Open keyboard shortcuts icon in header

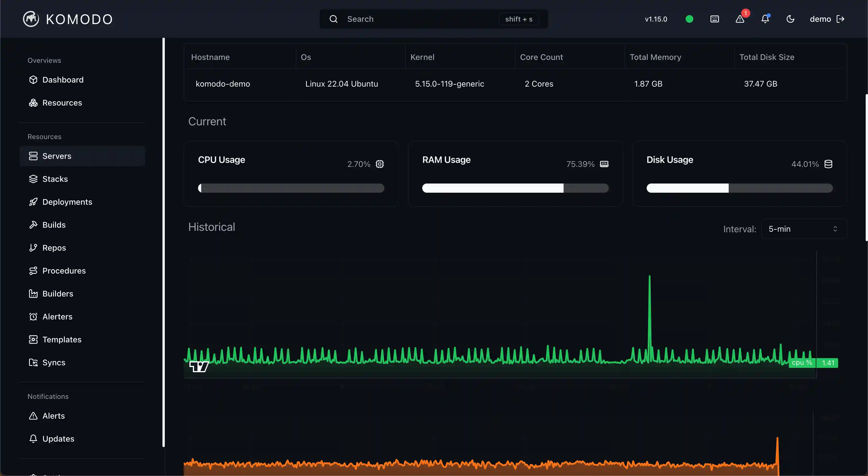(714, 19)
